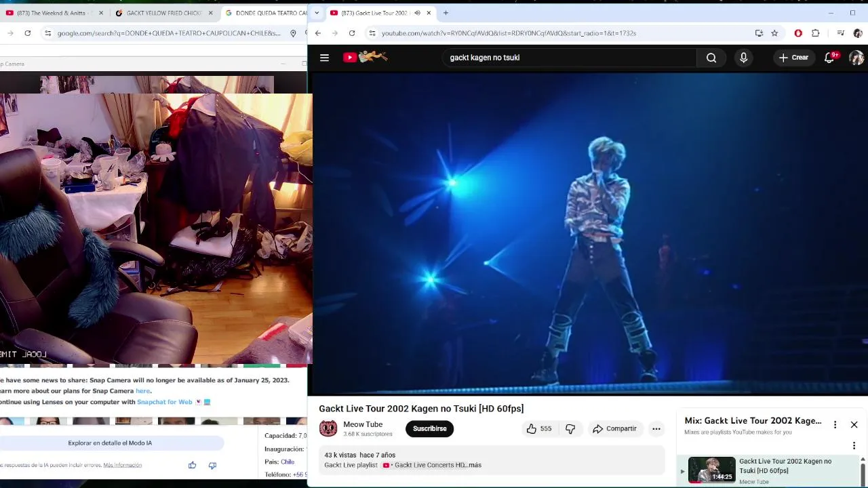868x488 pixels.
Task: Click the YouTube video player area
Action: (588, 234)
